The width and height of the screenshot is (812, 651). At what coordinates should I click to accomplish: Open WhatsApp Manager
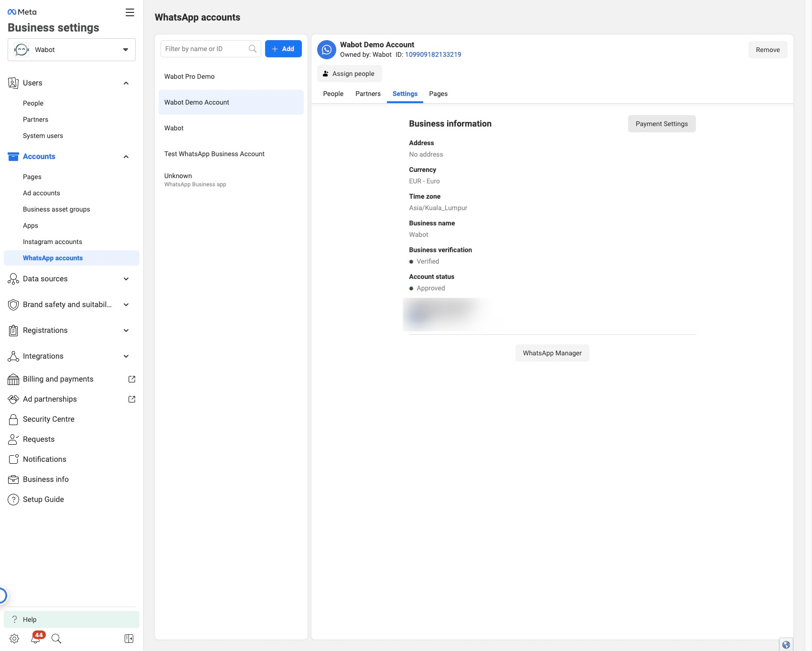point(552,353)
